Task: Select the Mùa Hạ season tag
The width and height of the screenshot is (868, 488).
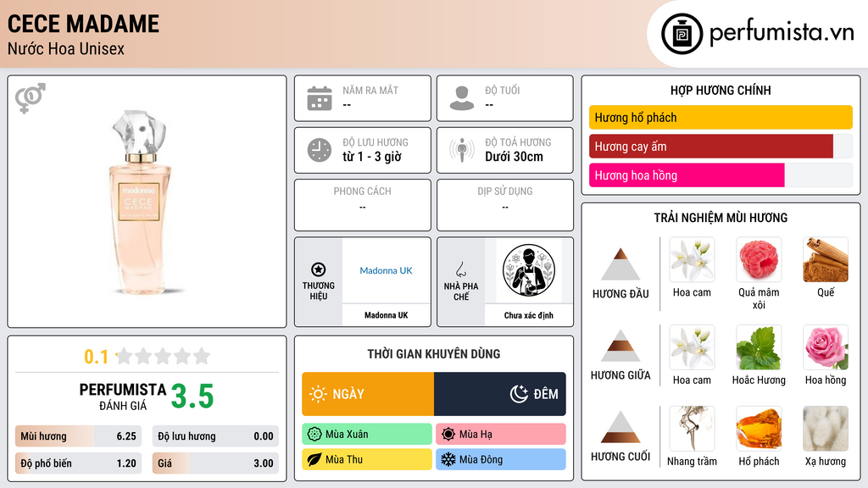Action: (501, 434)
